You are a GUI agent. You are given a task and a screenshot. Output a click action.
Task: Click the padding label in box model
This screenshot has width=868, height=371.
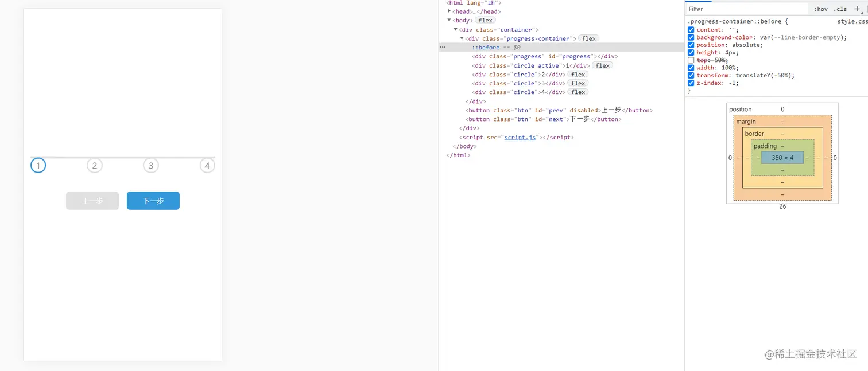[765, 146]
